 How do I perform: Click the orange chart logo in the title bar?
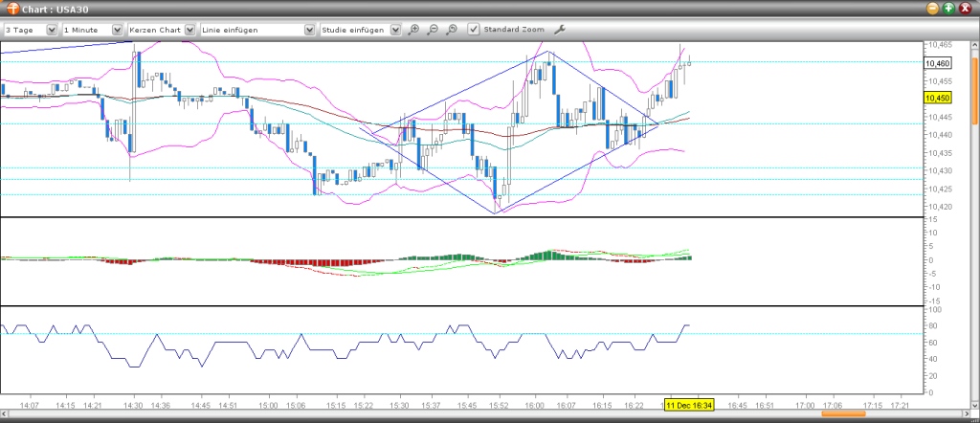(x=12, y=9)
